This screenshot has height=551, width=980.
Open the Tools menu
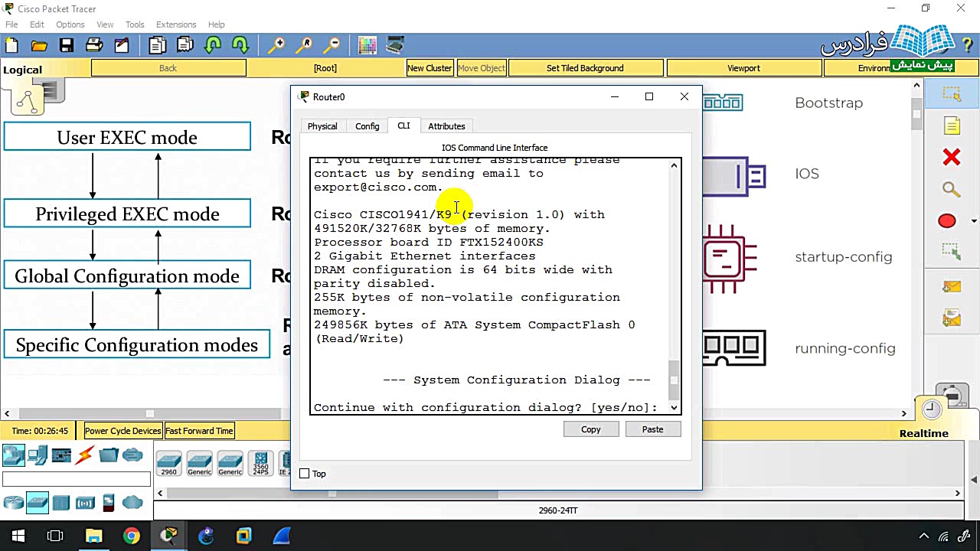(x=135, y=24)
